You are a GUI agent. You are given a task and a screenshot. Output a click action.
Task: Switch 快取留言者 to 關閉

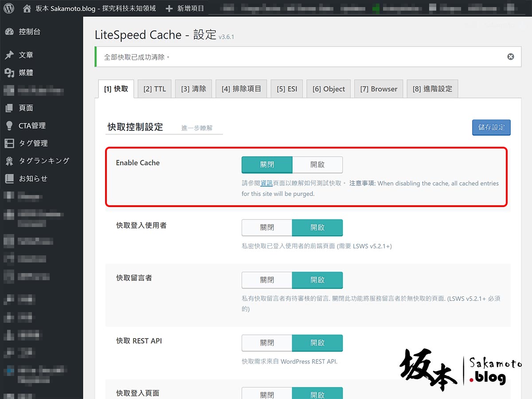267,280
